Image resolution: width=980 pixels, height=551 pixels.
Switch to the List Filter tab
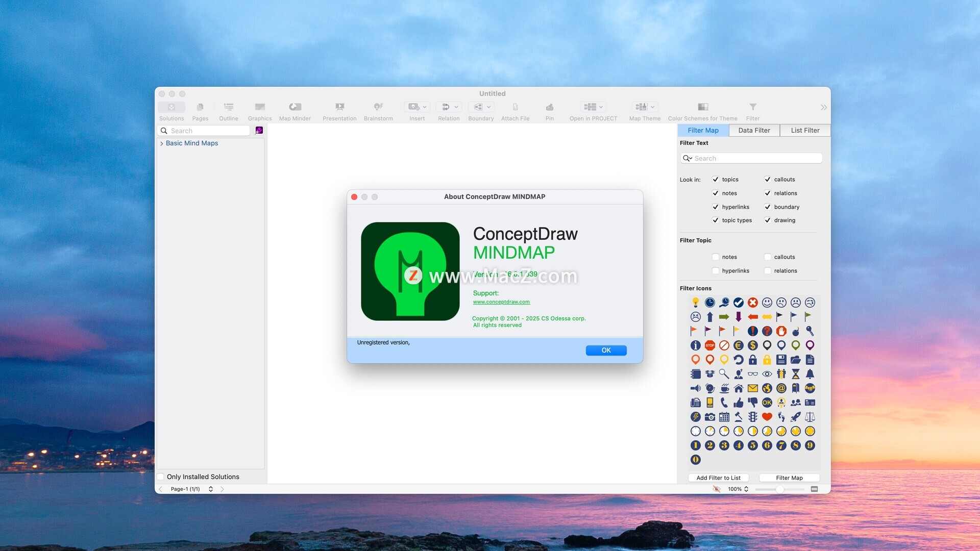(x=805, y=131)
